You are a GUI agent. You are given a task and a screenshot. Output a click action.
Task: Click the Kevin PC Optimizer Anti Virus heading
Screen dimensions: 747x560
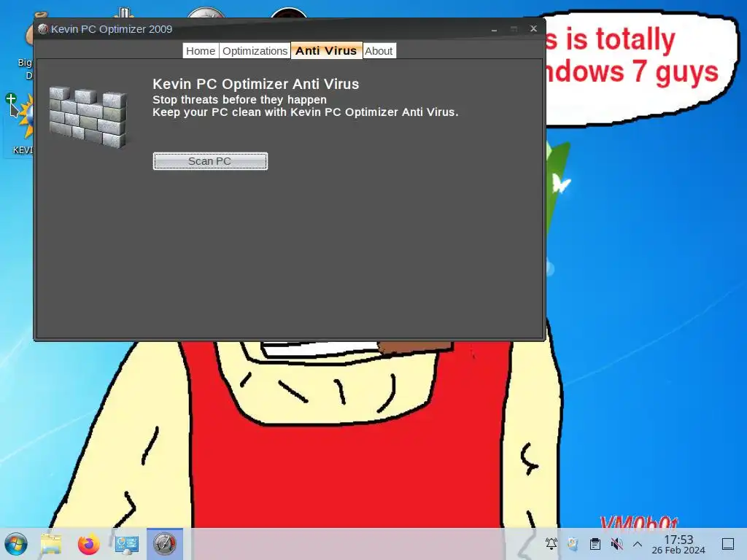click(256, 84)
